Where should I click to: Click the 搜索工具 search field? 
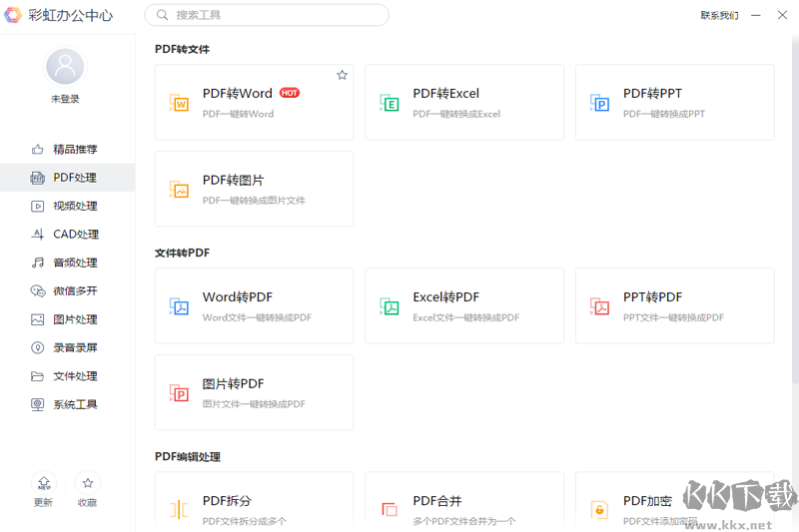pyautogui.click(x=267, y=15)
